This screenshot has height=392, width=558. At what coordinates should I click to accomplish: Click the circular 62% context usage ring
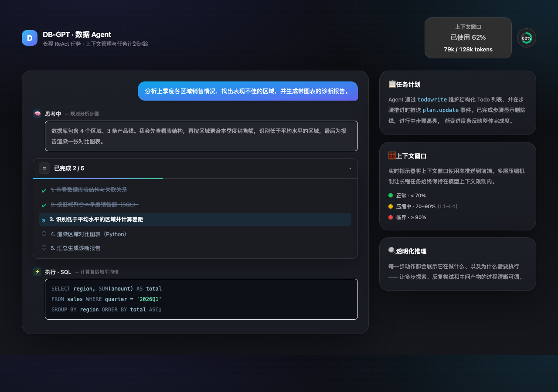point(527,38)
